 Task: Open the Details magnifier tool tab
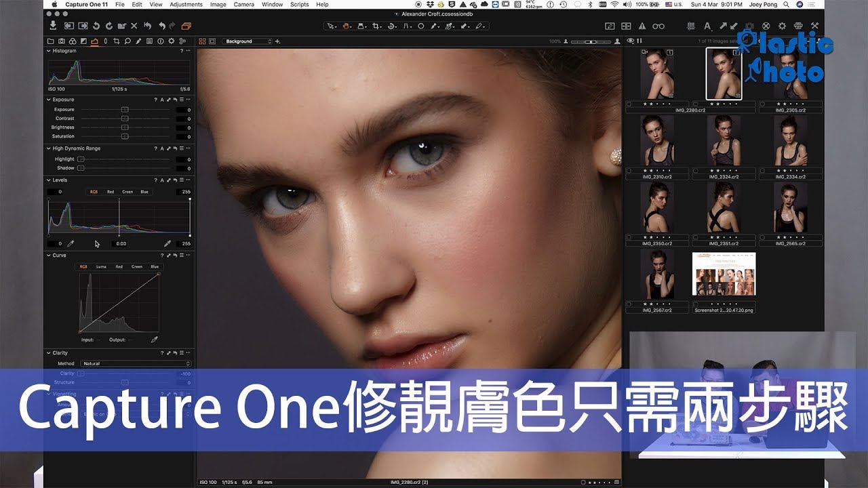point(127,41)
